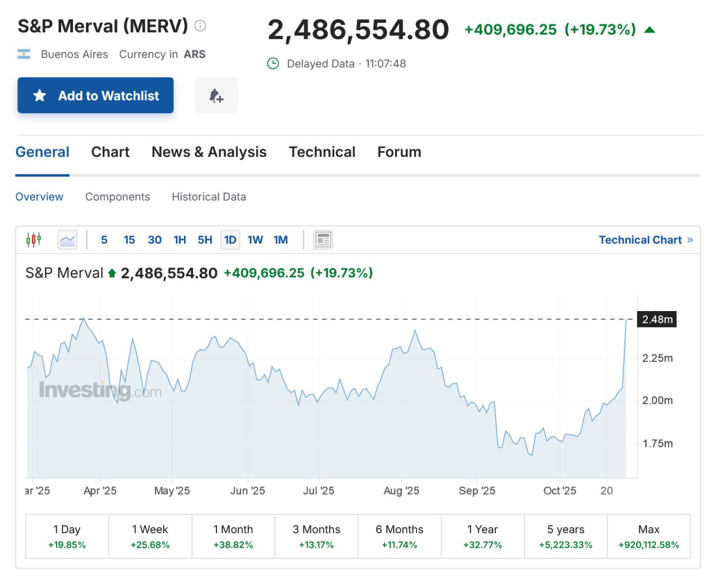
Task: Switch chart interval to 1W
Action: click(255, 240)
